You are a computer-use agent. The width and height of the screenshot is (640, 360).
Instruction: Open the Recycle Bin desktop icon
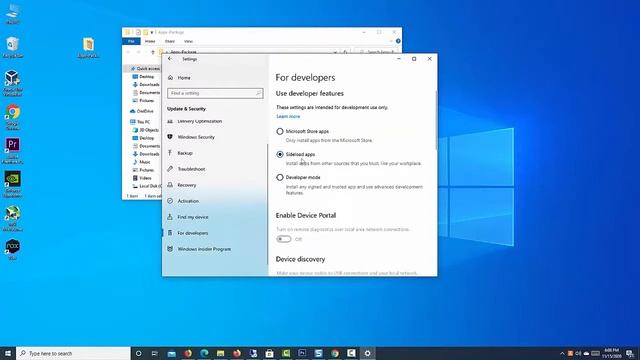13,47
